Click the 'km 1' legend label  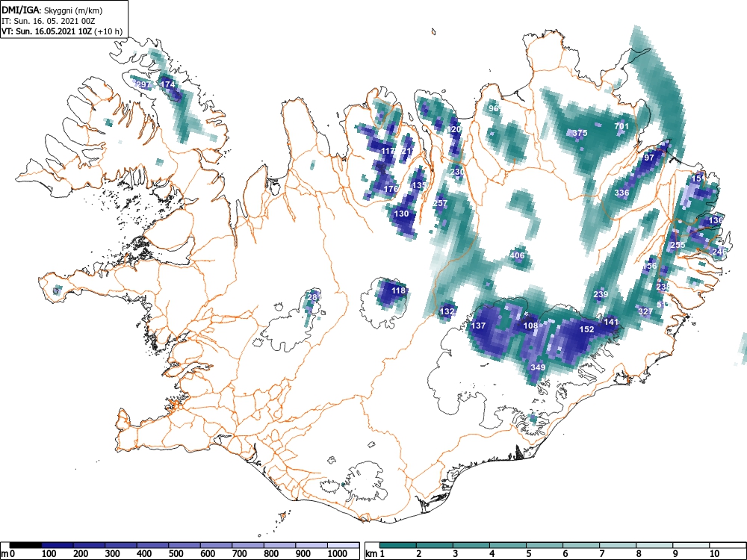click(375, 554)
